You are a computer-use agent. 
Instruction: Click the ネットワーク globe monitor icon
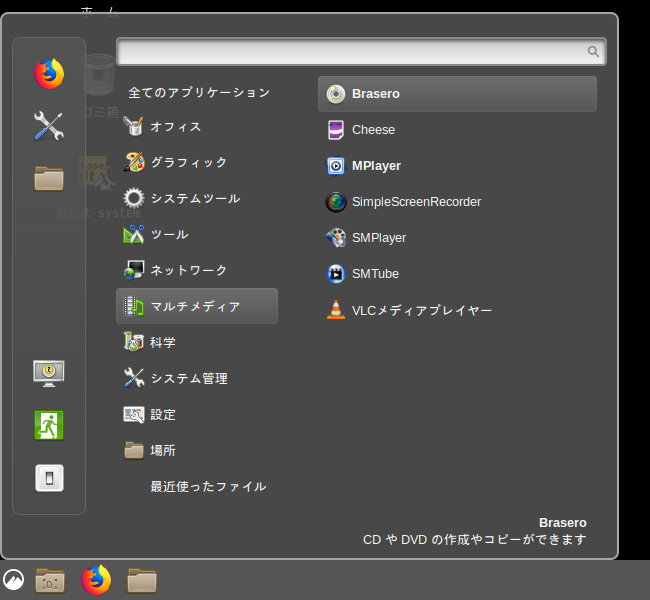click(x=134, y=270)
